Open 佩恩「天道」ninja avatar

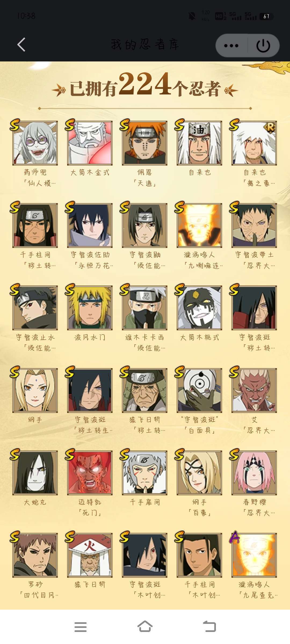[145, 143]
